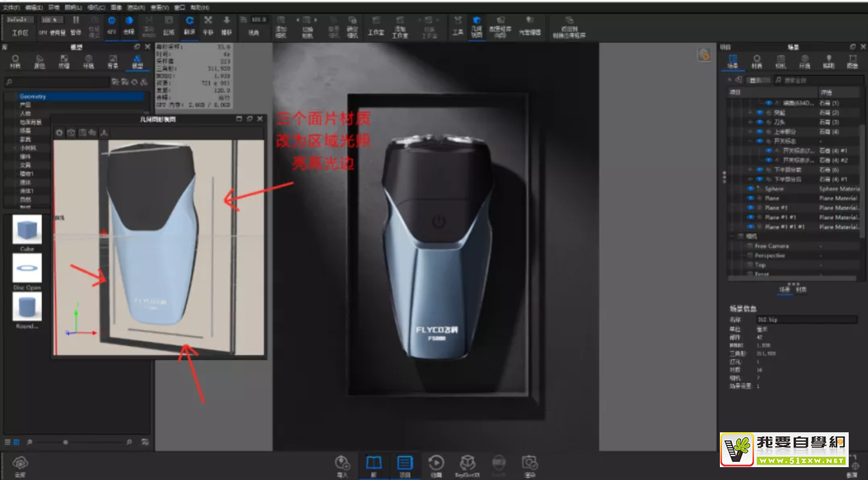Viewport: 868px width, 480px height.
Task: Click the orange lock icon in viewport
Action: tap(704, 55)
